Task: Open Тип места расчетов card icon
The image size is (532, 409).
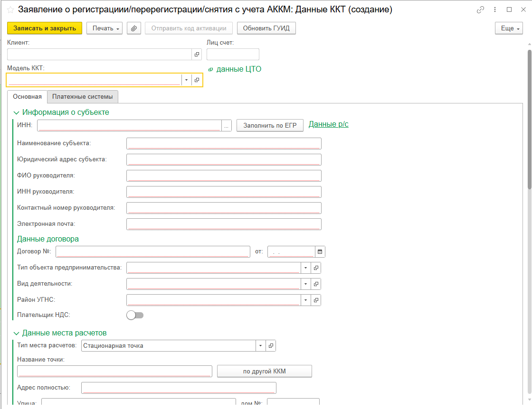Action: tap(271, 345)
